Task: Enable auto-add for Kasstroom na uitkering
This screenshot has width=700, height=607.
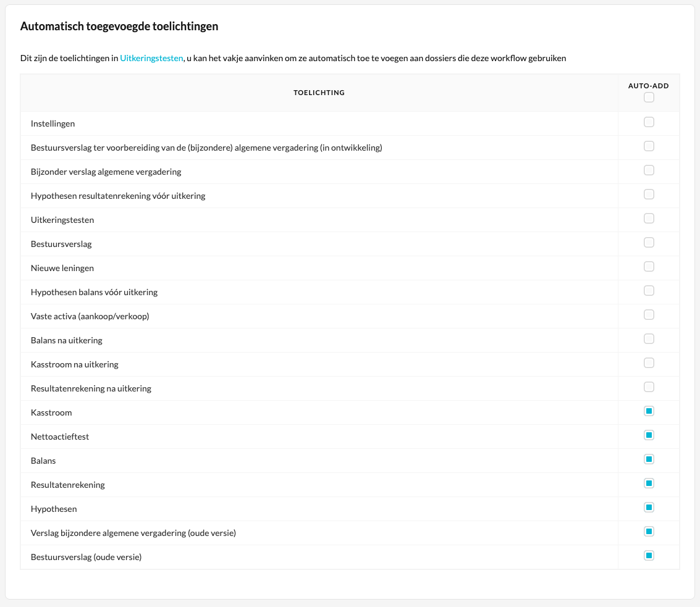Action: coord(649,363)
